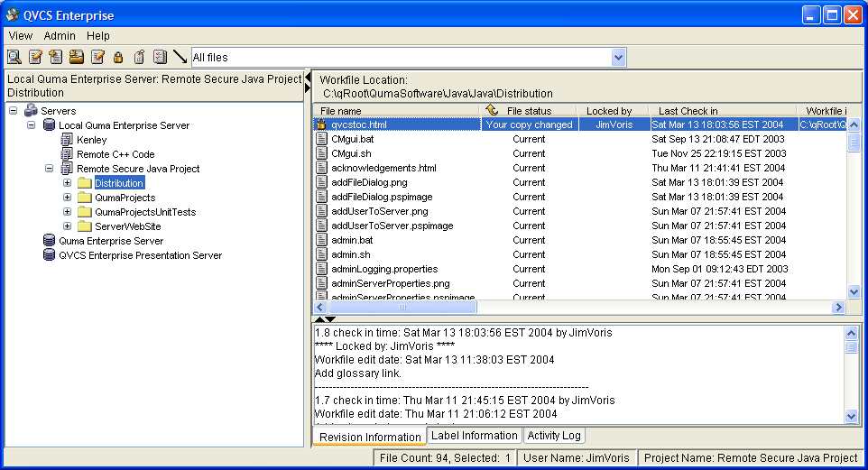Click the Distribution folder icon
This screenshot has height=470, width=868.
(85, 183)
